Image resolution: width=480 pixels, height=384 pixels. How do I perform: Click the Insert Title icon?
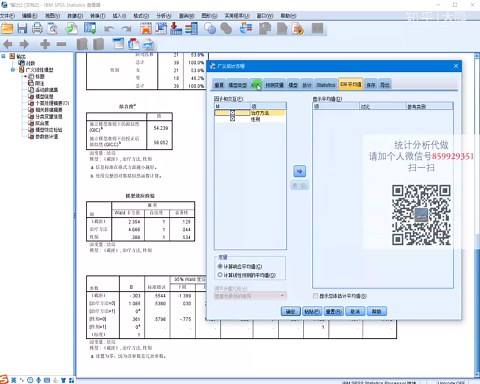[134, 44]
